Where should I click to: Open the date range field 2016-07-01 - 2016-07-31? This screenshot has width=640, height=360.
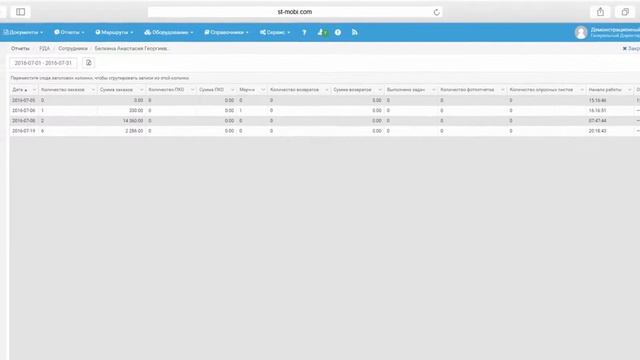(x=43, y=63)
